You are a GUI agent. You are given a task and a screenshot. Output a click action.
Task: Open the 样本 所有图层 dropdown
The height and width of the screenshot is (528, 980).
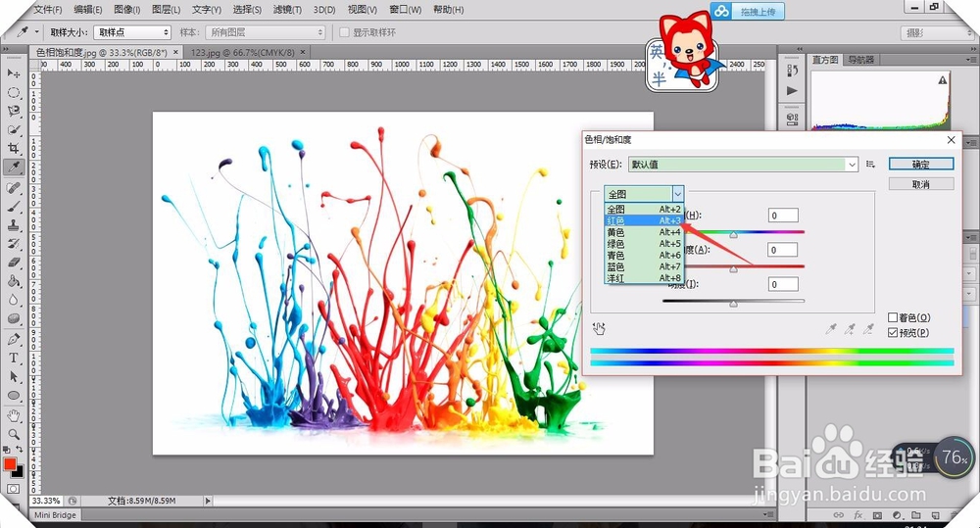point(267,32)
